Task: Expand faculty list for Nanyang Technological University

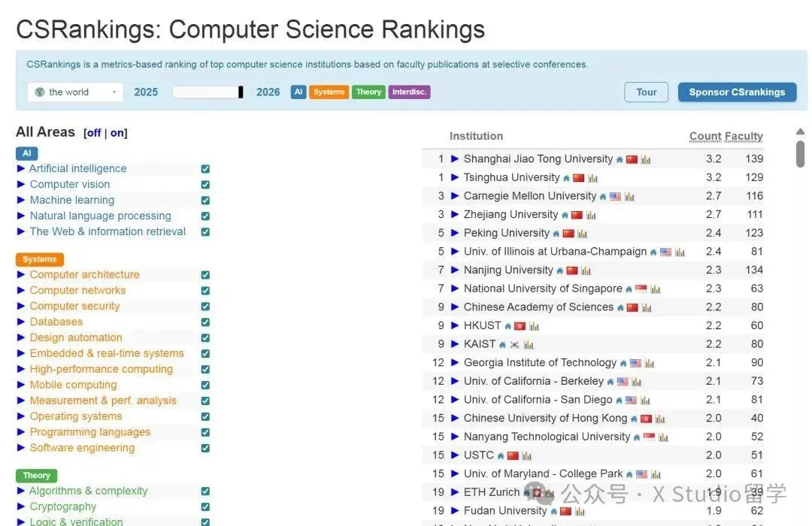Action: (455, 437)
